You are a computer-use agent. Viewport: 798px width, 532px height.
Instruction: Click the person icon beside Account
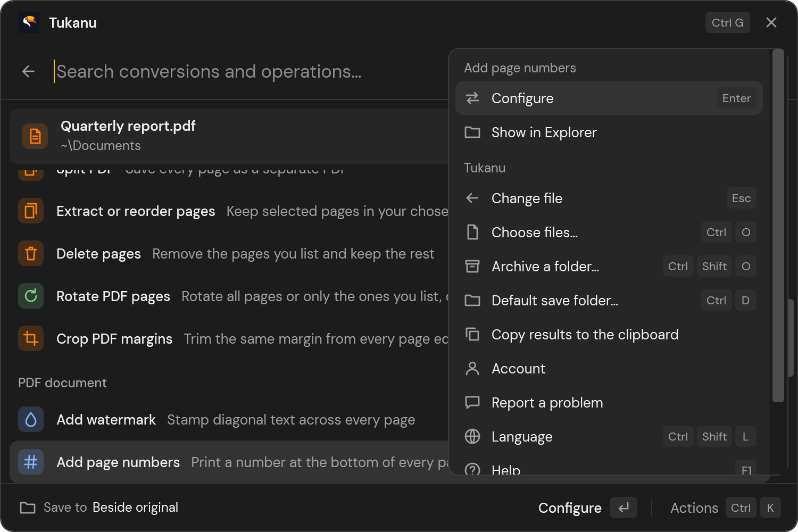pos(472,368)
